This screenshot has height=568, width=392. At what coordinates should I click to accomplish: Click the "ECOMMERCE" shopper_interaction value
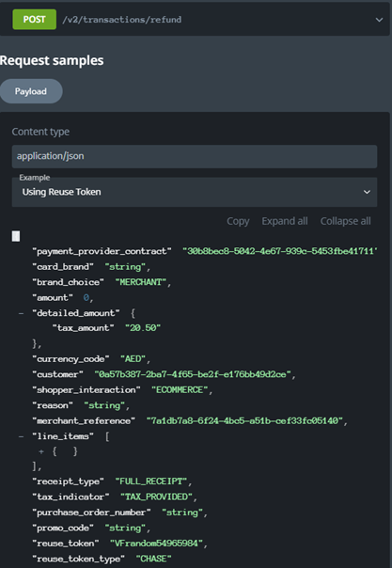[180, 389]
